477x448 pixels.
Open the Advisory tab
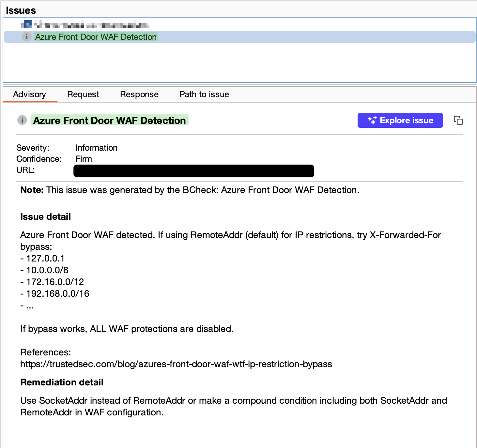pyautogui.click(x=30, y=95)
